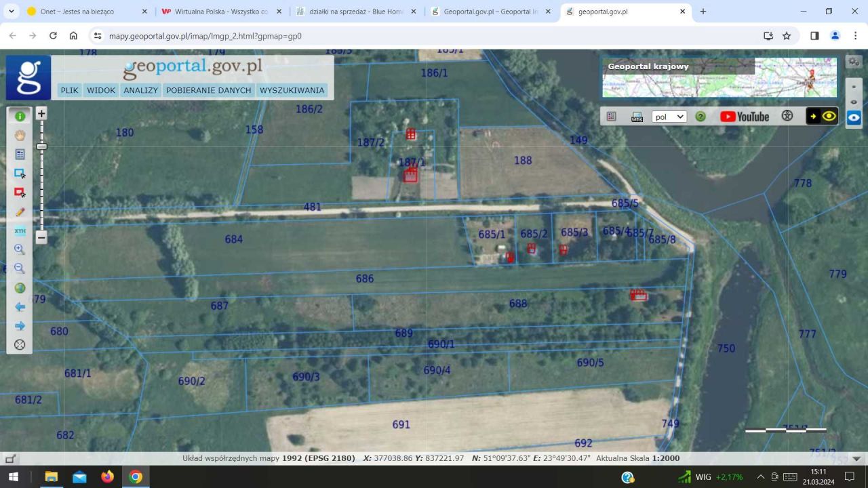Viewport: 868px width, 488px height.
Task: Bookmark this page with the star
Action: (x=787, y=36)
